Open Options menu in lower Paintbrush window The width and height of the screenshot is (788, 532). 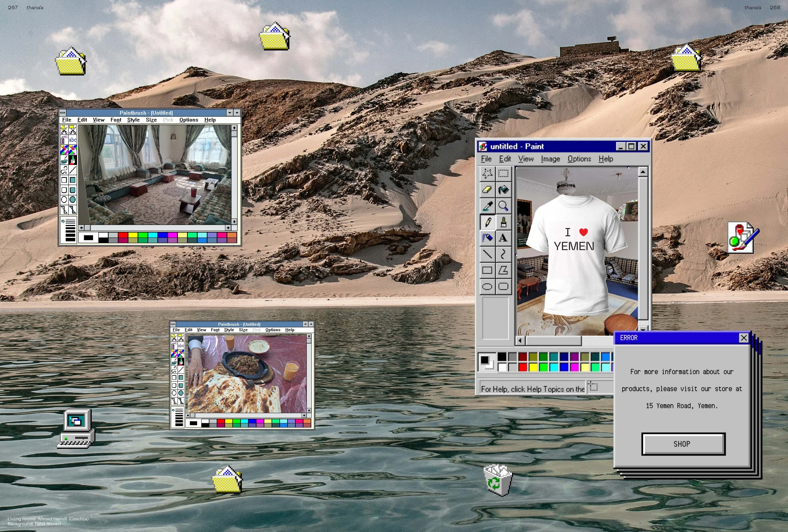[273, 330]
